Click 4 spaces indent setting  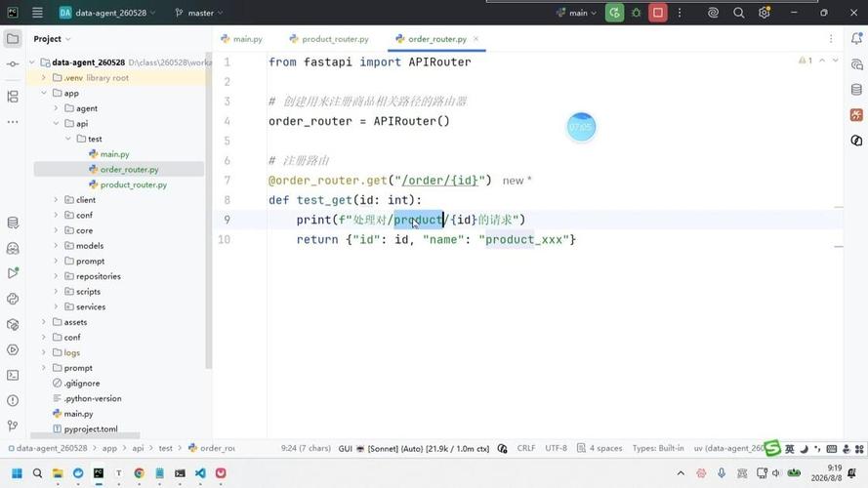point(599,448)
